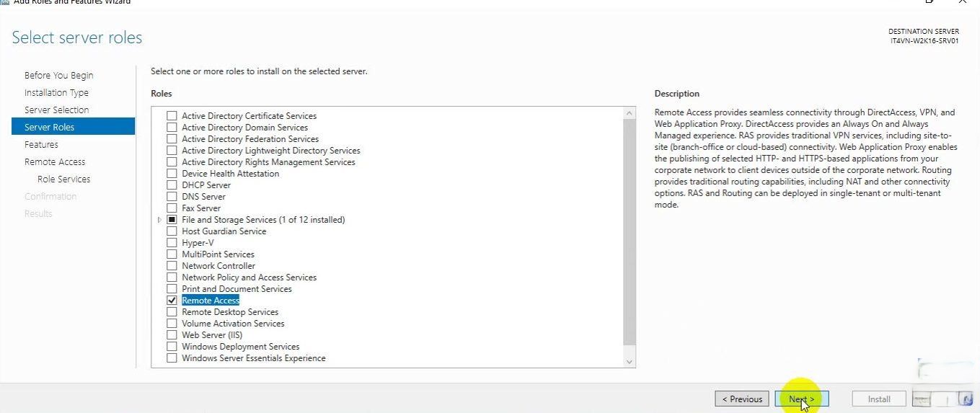
Task: Check the DNS Server checkbox
Action: pyautogui.click(x=172, y=197)
